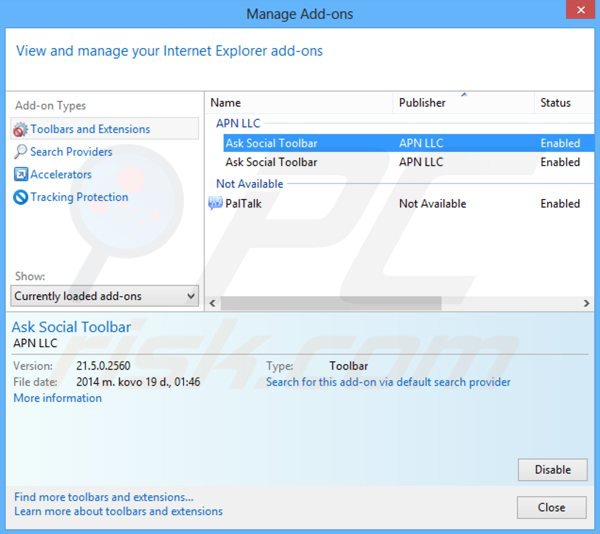Click the Toolbars and Extensions gear icon
This screenshot has width=600, height=534.
point(21,129)
